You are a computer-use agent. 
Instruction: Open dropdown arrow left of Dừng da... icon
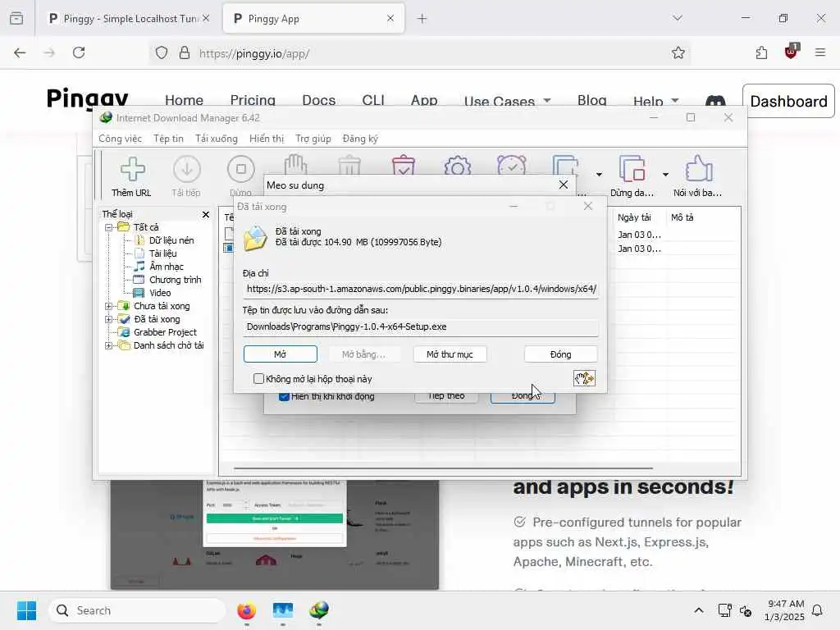click(599, 175)
